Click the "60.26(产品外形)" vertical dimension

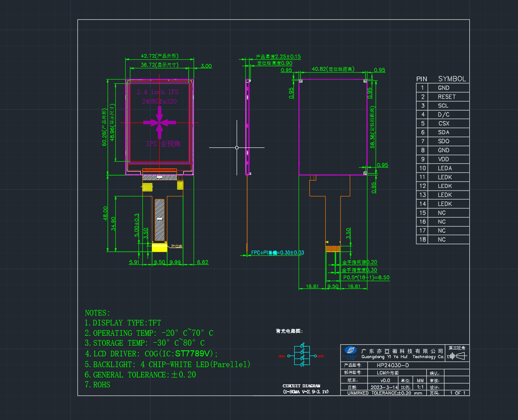pos(104,127)
